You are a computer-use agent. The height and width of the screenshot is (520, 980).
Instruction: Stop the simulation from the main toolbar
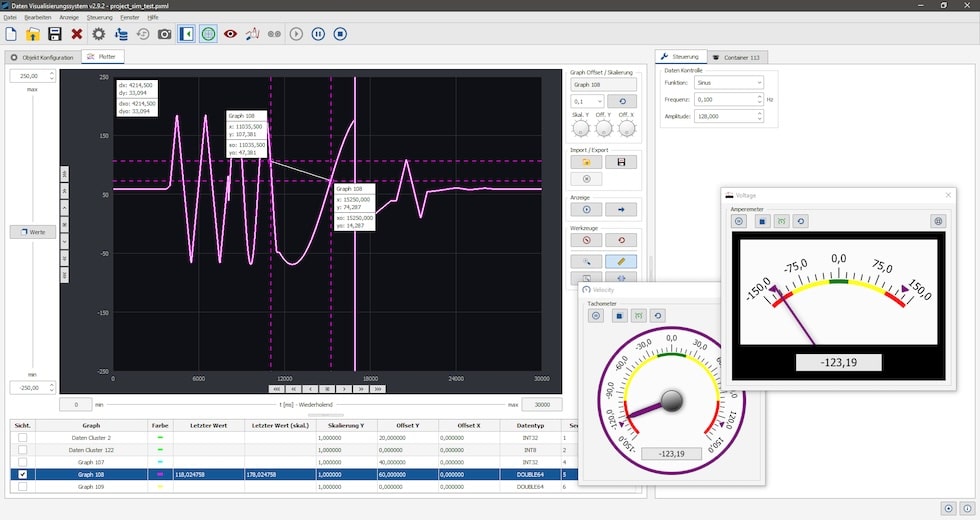coord(340,34)
